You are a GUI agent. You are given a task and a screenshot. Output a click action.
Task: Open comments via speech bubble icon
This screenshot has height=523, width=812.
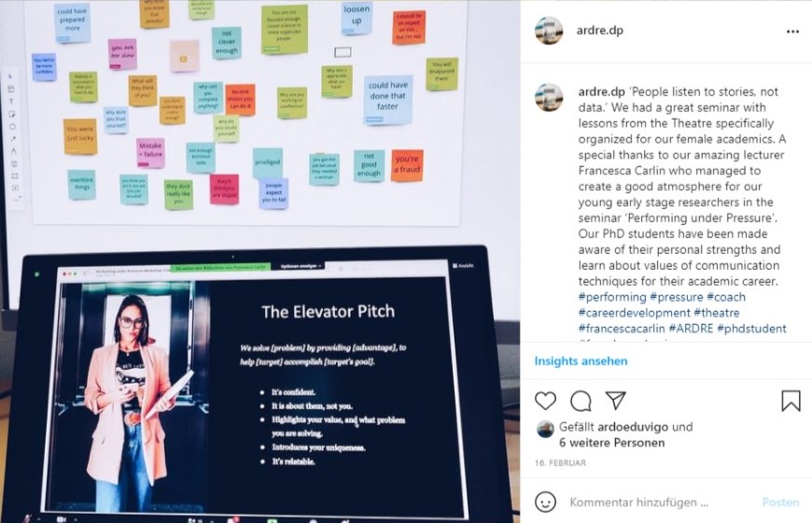tap(581, 401)
